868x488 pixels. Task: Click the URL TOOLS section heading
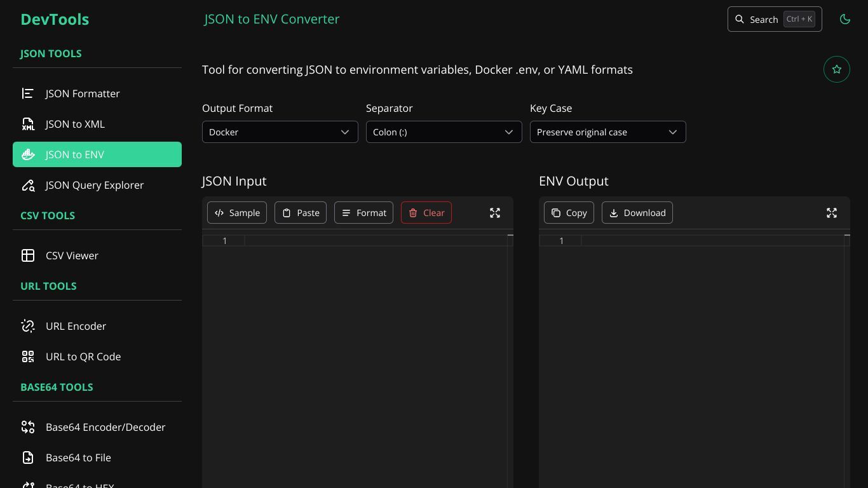tap(48, 286)
